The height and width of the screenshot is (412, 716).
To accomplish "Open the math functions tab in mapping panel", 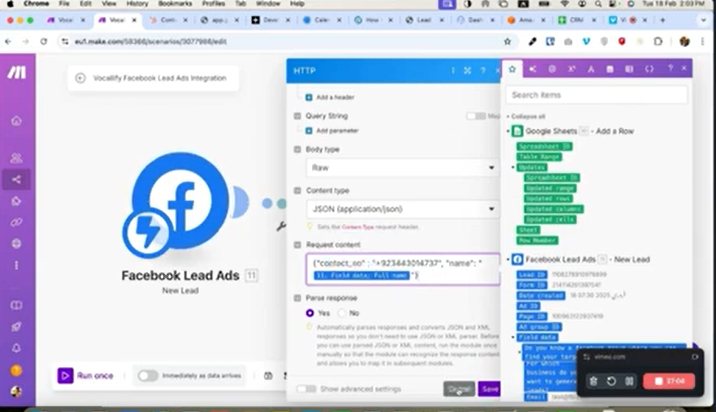I will pyautogui.click(x=572, y=69).
